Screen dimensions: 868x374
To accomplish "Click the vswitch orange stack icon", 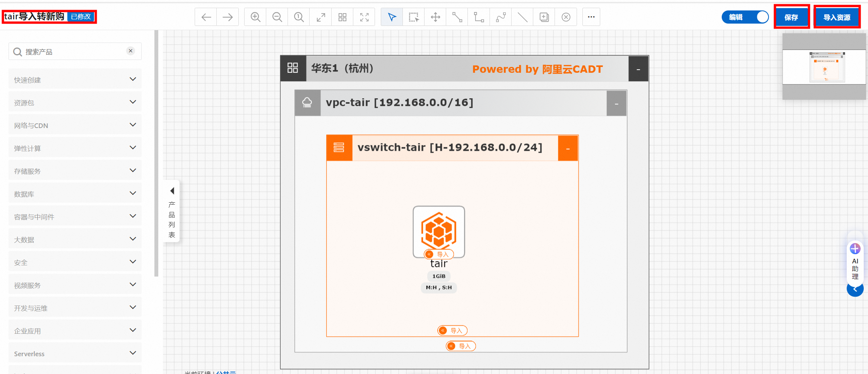I will [x=339, y=148].
